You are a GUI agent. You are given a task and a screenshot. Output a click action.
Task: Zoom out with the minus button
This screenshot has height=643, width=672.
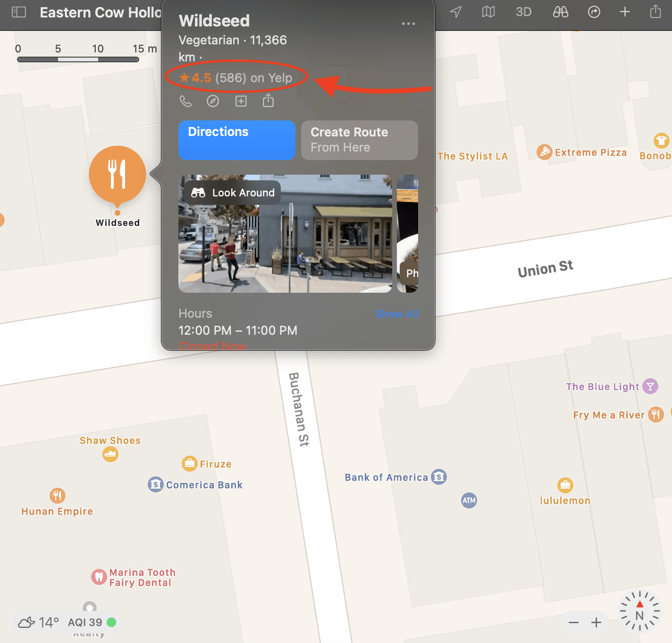point(573,623)
